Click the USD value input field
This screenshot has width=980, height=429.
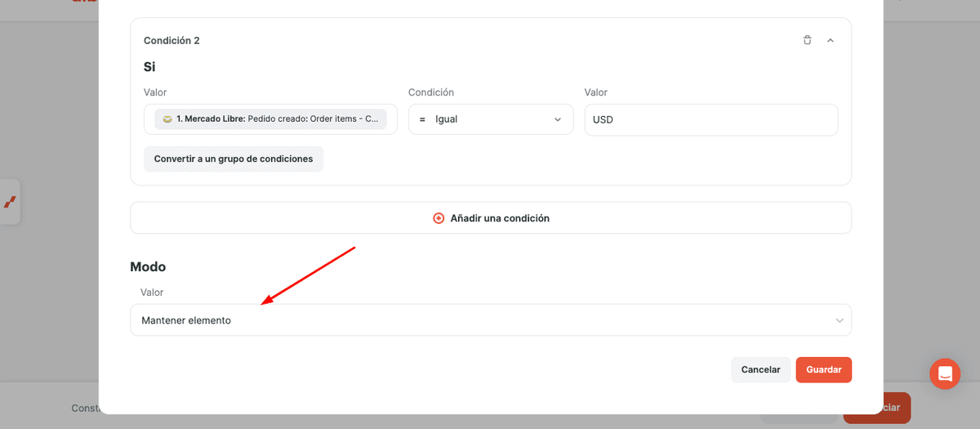(x=710, y=119)
